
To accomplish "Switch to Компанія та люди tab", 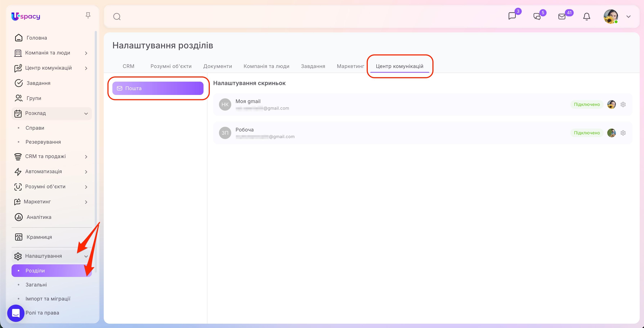I will [267, 66].
